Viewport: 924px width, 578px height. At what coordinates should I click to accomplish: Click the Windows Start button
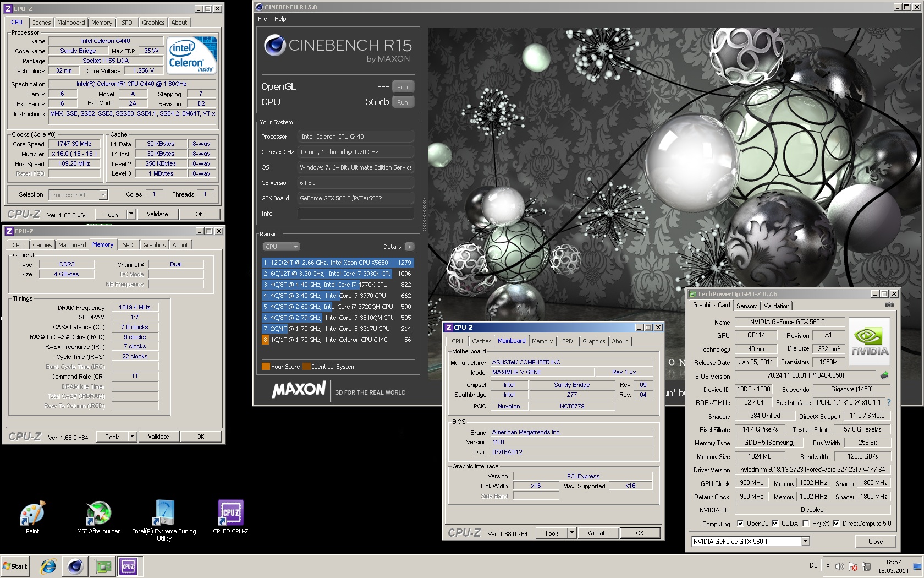15,566
